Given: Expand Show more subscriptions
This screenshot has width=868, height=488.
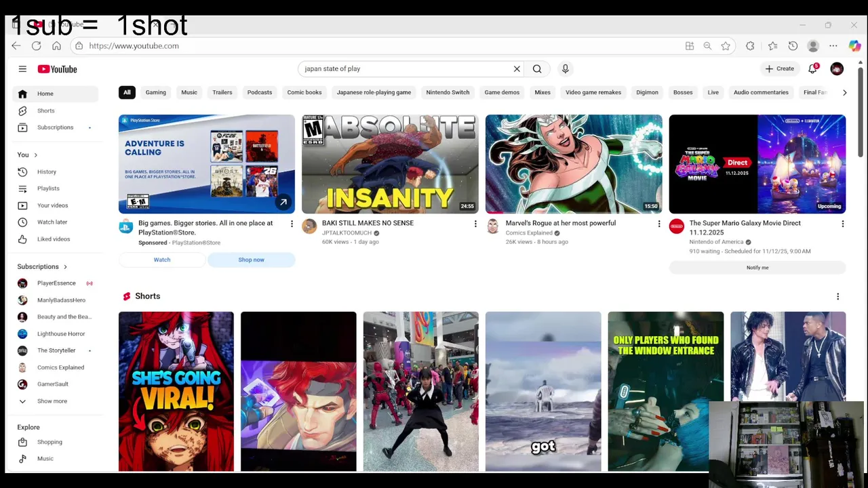Looking at the screenshot, I should tap(56, 401).
